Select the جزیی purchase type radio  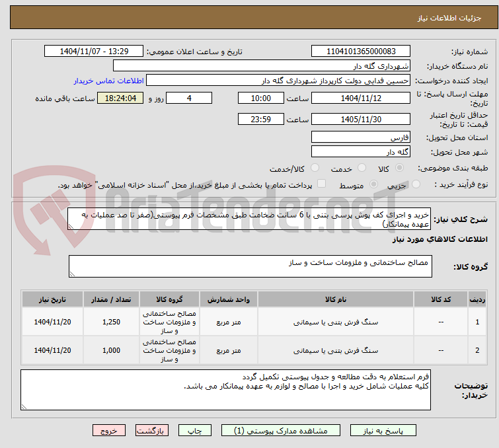[x=416, y=184]
